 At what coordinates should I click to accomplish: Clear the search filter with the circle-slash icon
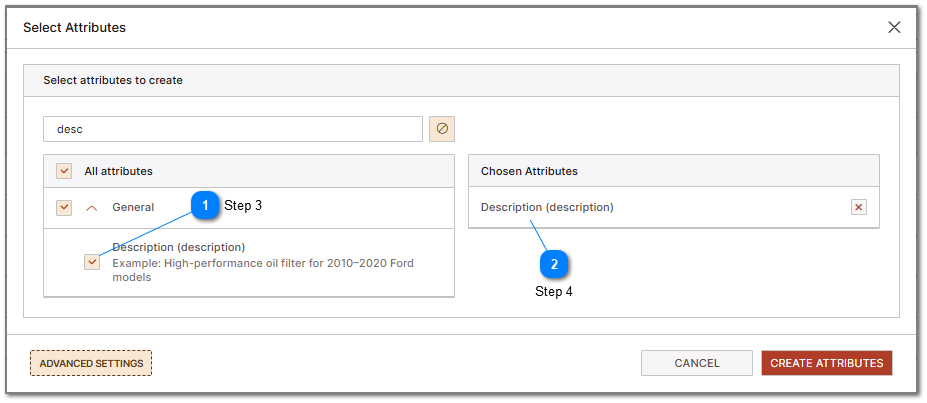click(442, 129)
